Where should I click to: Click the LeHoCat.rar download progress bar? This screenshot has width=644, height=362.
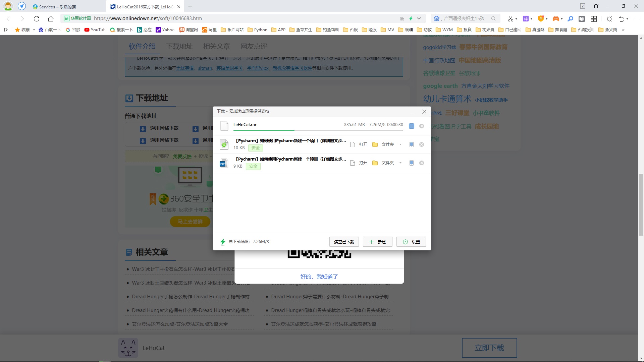point(318,130)
